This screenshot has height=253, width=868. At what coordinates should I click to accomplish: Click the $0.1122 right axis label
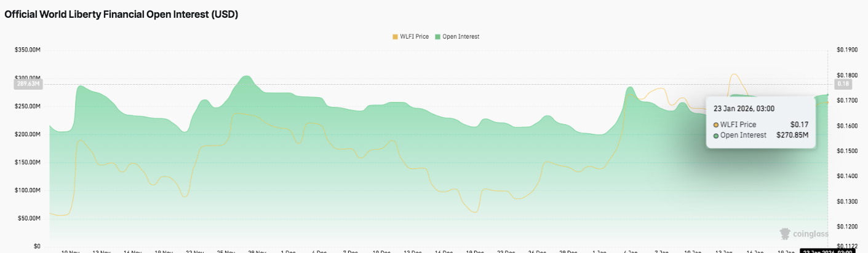pyautogui.click(x=848, y=247)
